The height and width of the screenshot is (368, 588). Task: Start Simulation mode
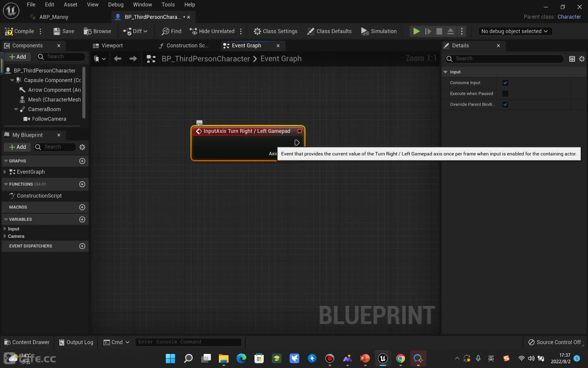tap(379, 31)
